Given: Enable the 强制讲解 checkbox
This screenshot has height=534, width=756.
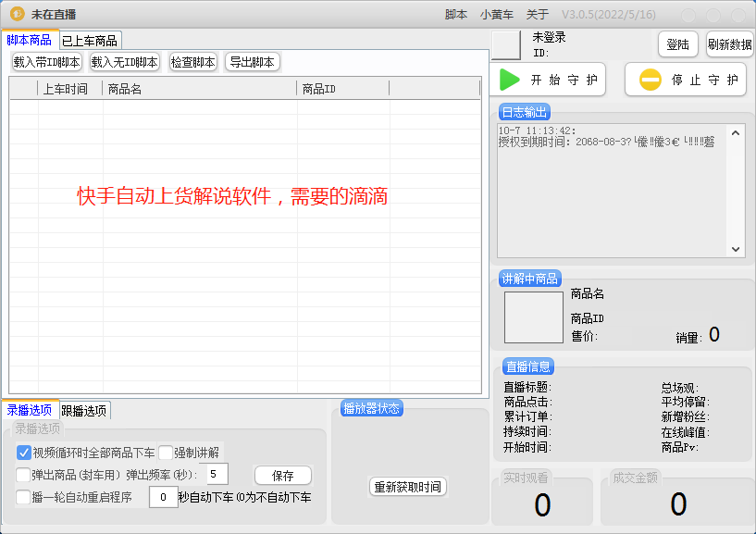Looking at the screenshot, I should [x=166, y=453].
